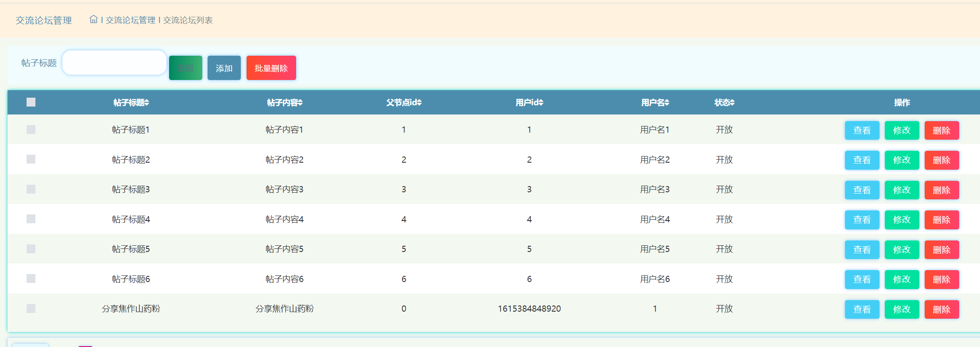Go to 交流论坛列表 breadcrumb item

[x=188, y=20]
